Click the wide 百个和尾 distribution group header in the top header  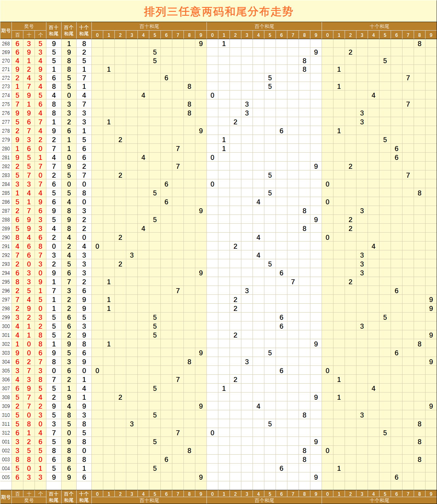coord(264,26)
